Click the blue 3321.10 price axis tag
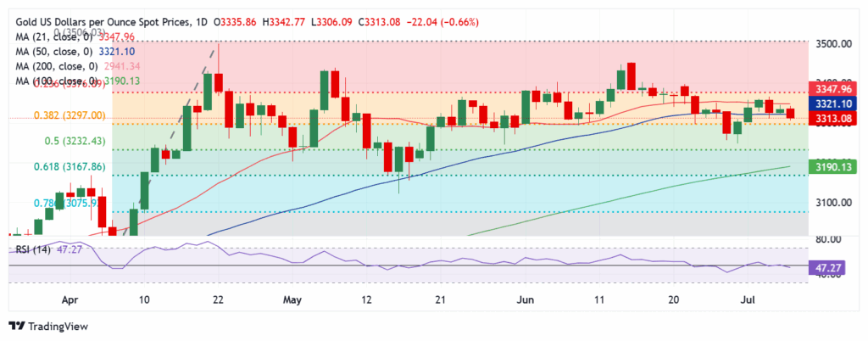Image resolution: width=868 pixels, height=341 pixels. click(834, 103)
